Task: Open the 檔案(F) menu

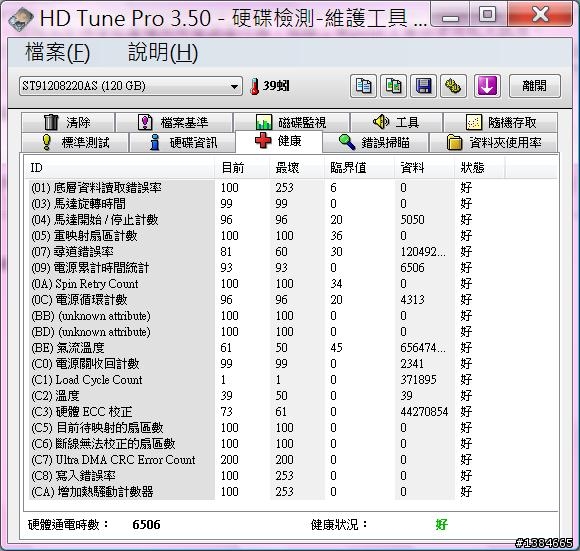Action: [58, 52]
